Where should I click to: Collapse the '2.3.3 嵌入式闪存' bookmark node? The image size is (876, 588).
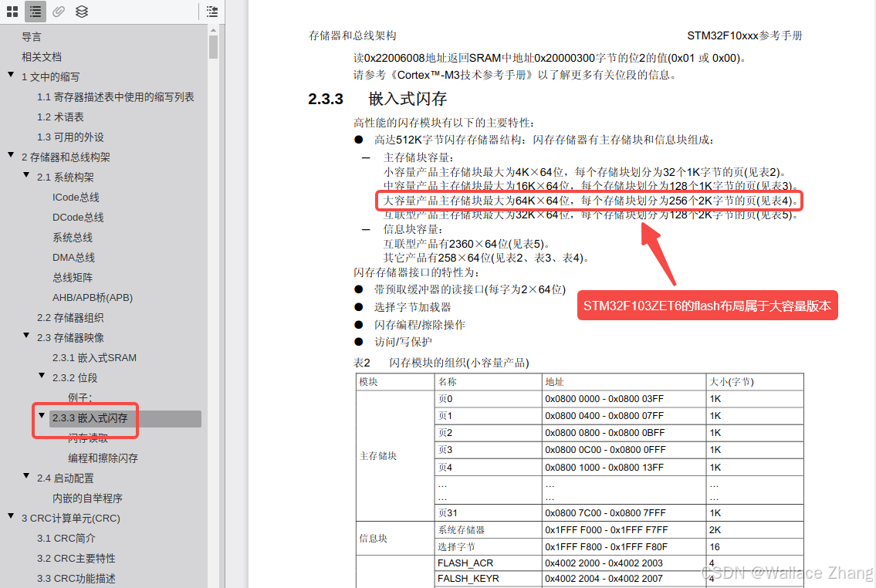[x=42, y=415]
